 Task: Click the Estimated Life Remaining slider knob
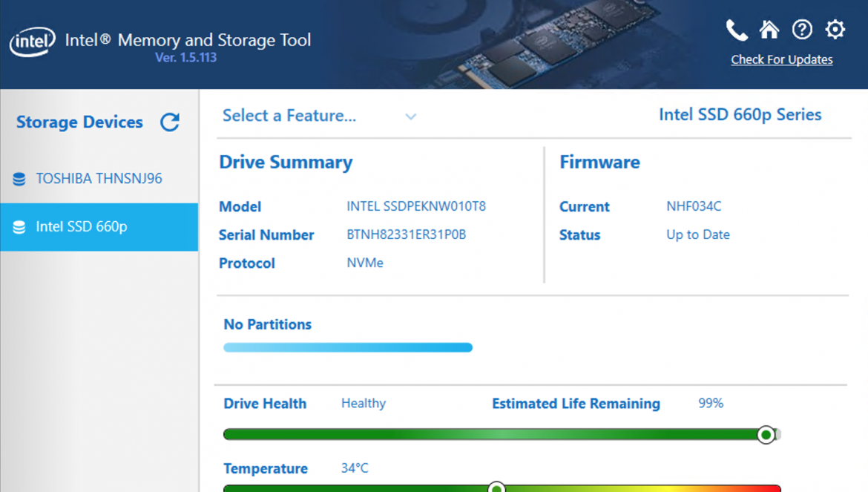(x=766, y=434)
